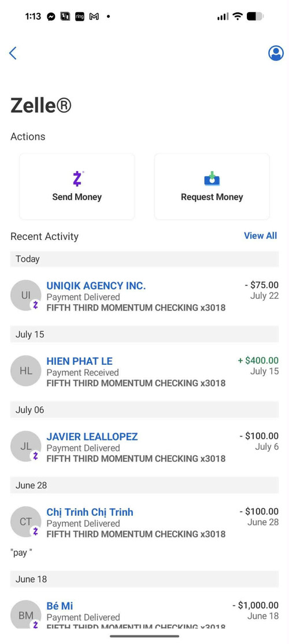Select the Request Money card
289x644 pixels.
pyautogui.click(x=212, y=187)
